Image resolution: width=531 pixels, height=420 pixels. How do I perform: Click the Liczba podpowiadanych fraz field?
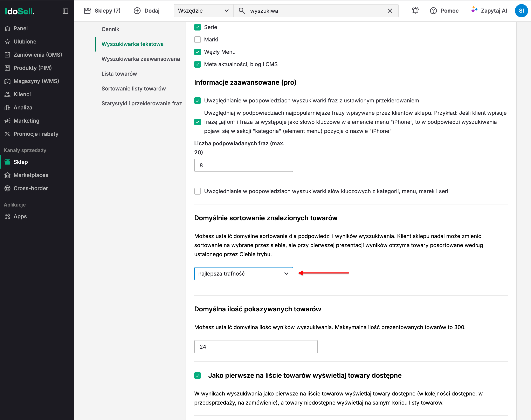pyautogui.click(x=243, y=165)
